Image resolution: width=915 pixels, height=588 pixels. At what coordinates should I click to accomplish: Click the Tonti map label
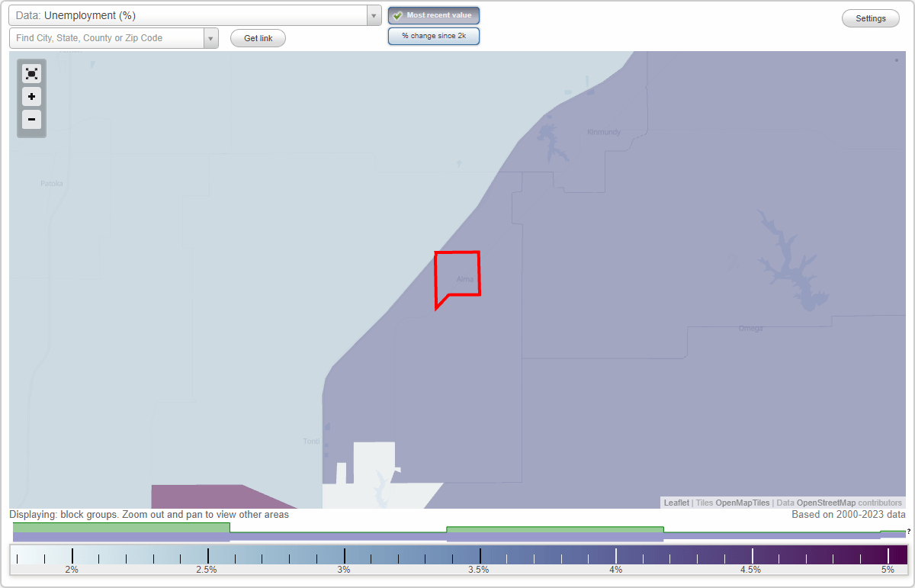311,442
